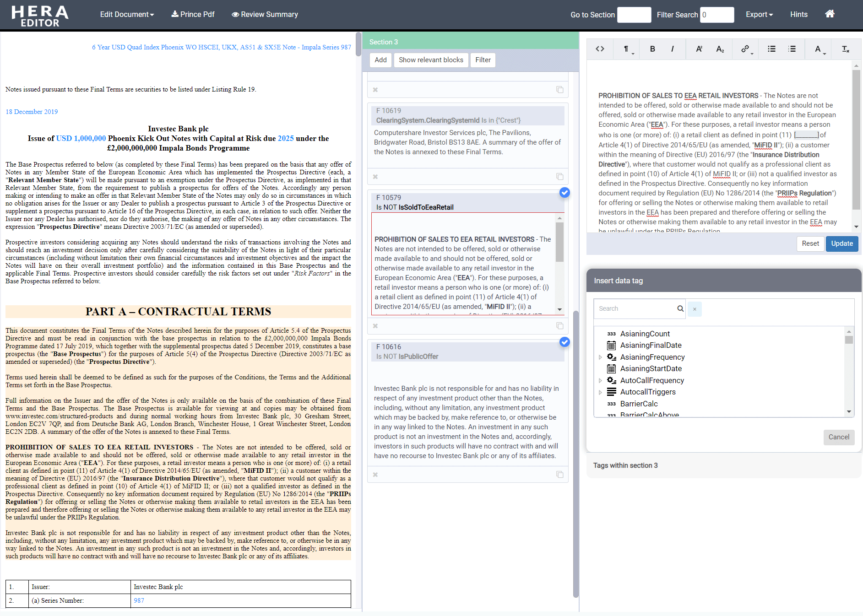Click the document pane scrollbar thumb
The image size is (863, 616).
[x=358, y=44]
